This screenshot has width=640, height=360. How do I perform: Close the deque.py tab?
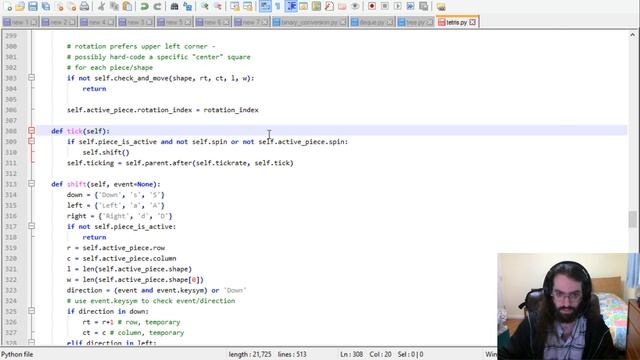coord(390,22)
